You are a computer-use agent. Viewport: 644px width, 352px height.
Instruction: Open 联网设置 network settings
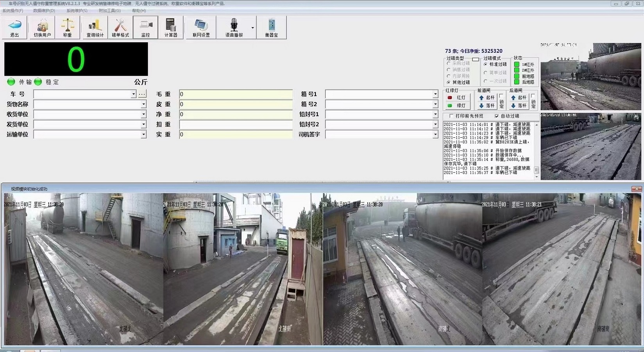point(200,27)
